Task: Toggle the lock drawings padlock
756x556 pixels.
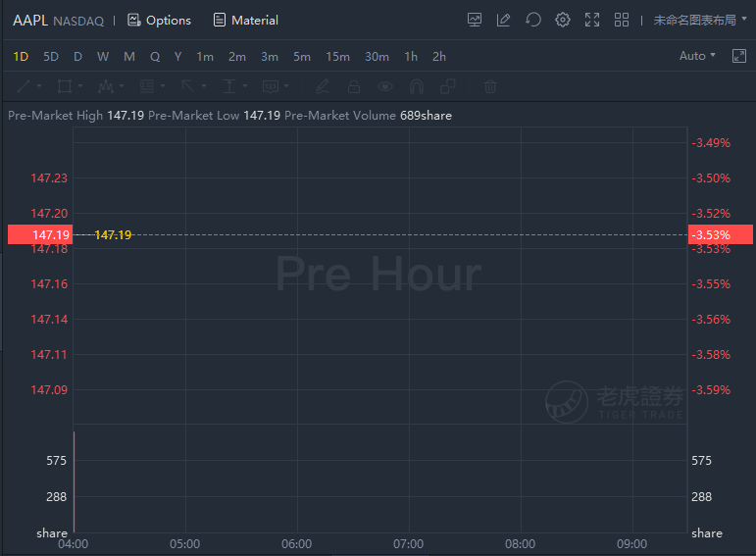Action: click(x=354, y=86)
